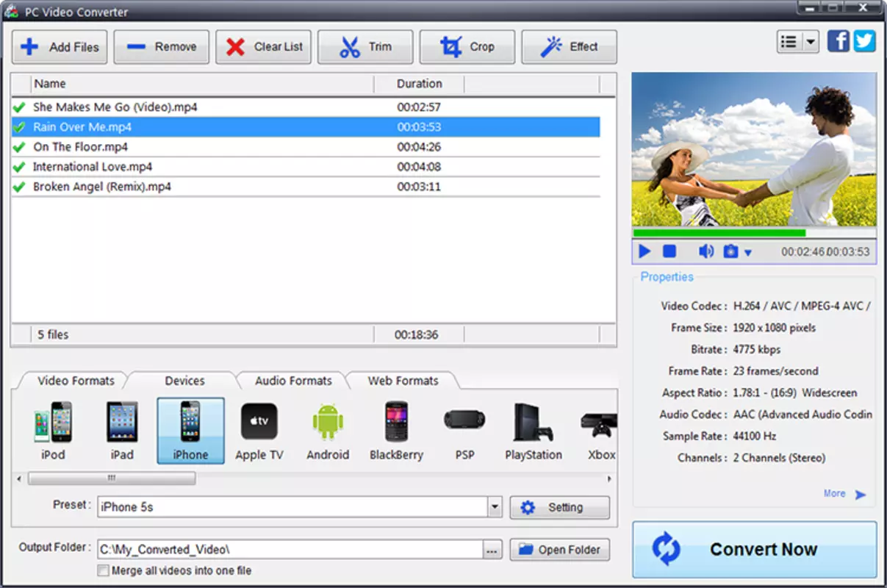
Task: Click the Output Folder path field
Action: [290, 549]
